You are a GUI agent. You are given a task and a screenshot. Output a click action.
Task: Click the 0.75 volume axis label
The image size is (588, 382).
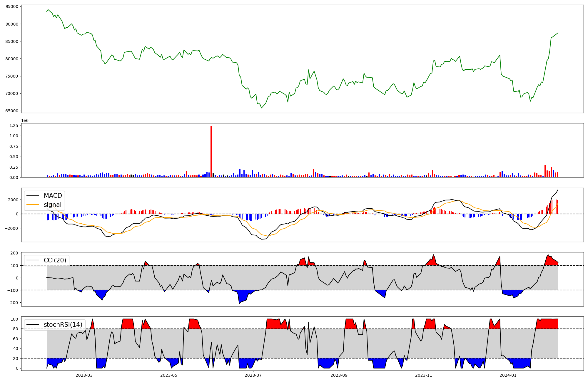[14, 146]
